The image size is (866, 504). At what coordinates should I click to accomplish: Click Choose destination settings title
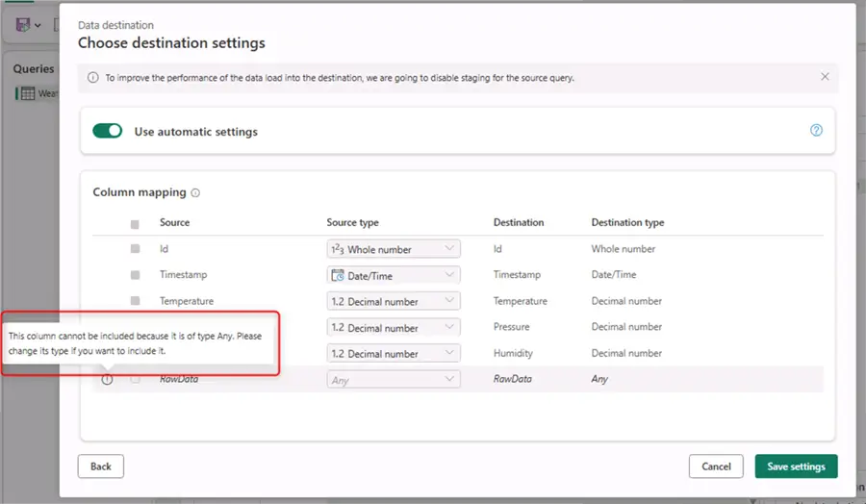(x=171, y=43)
